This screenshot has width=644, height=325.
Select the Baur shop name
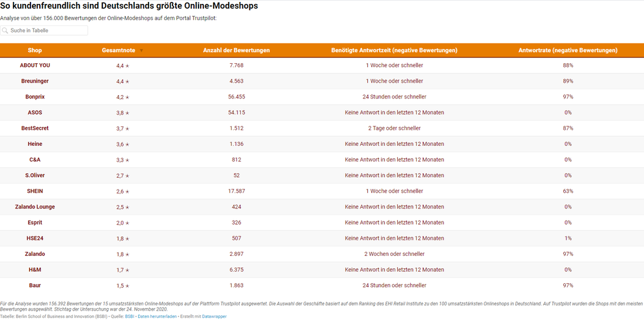(x=35, y=285)
